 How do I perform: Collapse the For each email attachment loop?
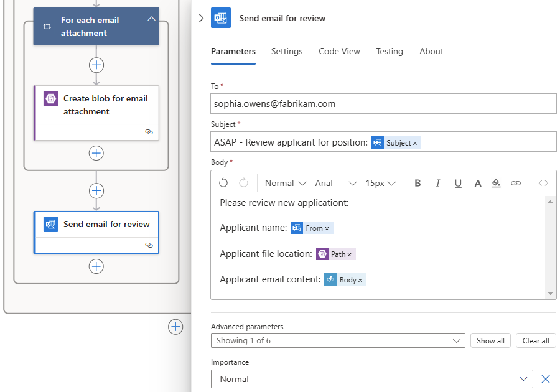(x=151, y=19)
